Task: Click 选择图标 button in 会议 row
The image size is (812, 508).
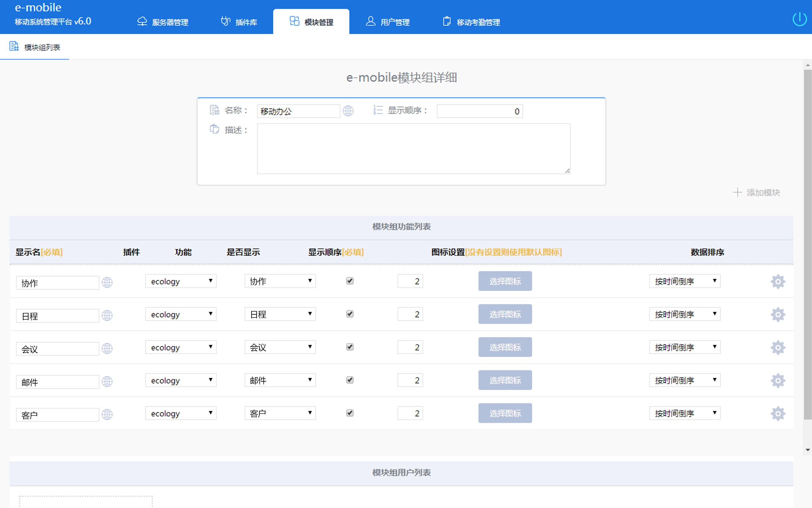Action: pos(505,347)
